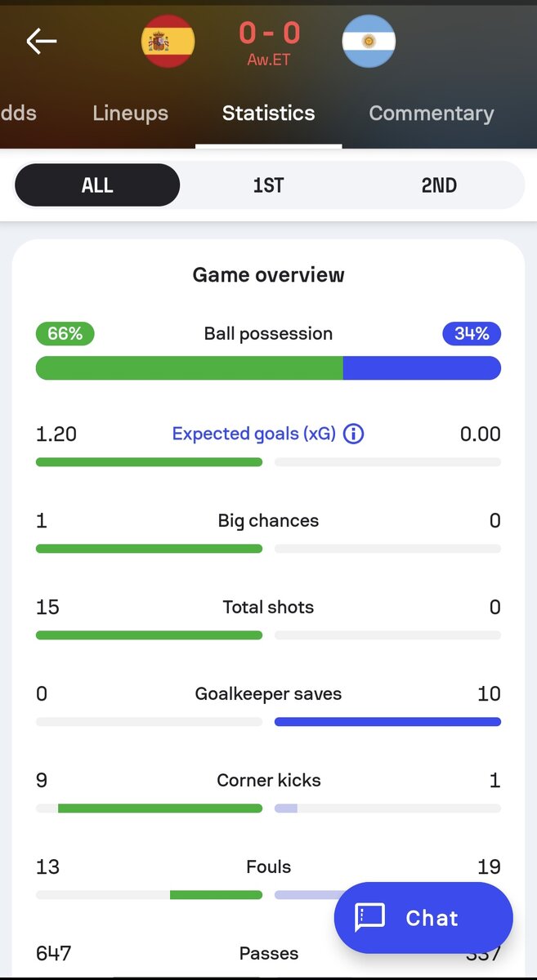Switch to the 2ND half filter

coord(439,185)
